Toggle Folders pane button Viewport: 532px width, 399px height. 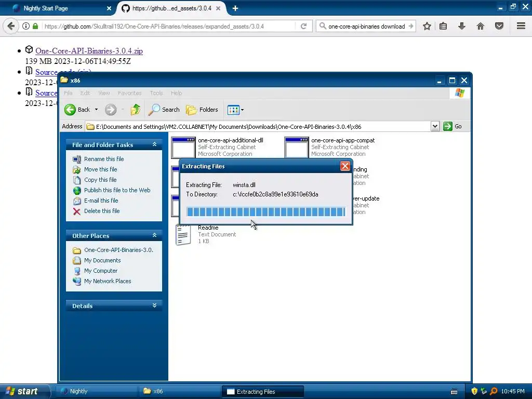click(x=202, y=110)
